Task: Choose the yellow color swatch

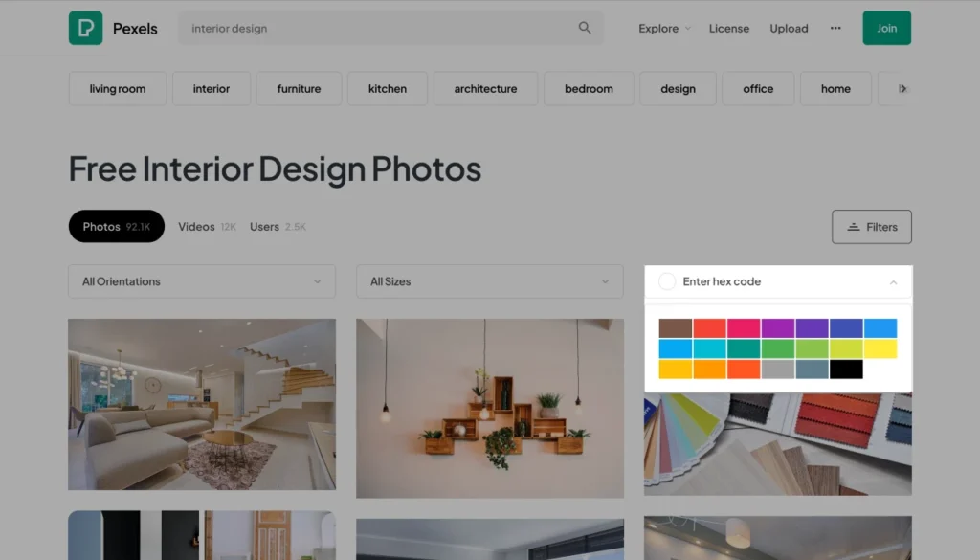Action: (x=880, y=348)
